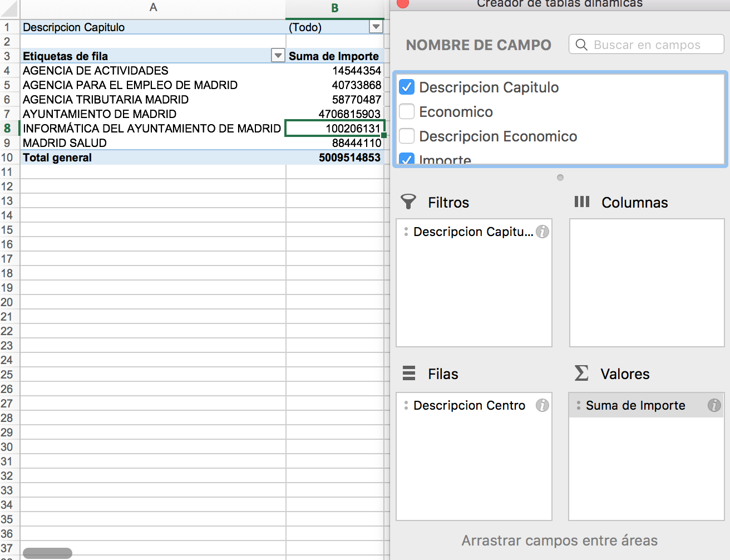The height and width of the screenshot is (560, 730).
Task: Open the (Todo) filter dropdown arrow
Action: tap(376, 27)
